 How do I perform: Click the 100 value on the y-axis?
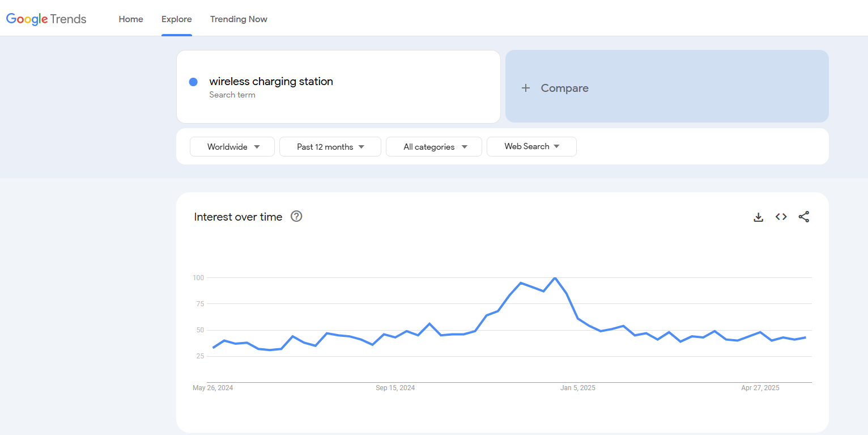[198, 278]
